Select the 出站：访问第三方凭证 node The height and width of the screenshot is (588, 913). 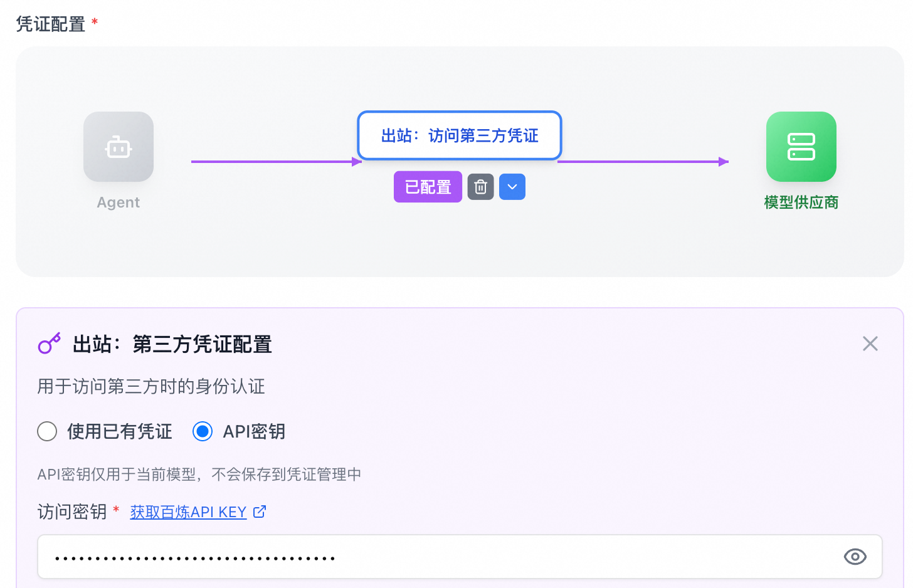[x=459, y=135]
